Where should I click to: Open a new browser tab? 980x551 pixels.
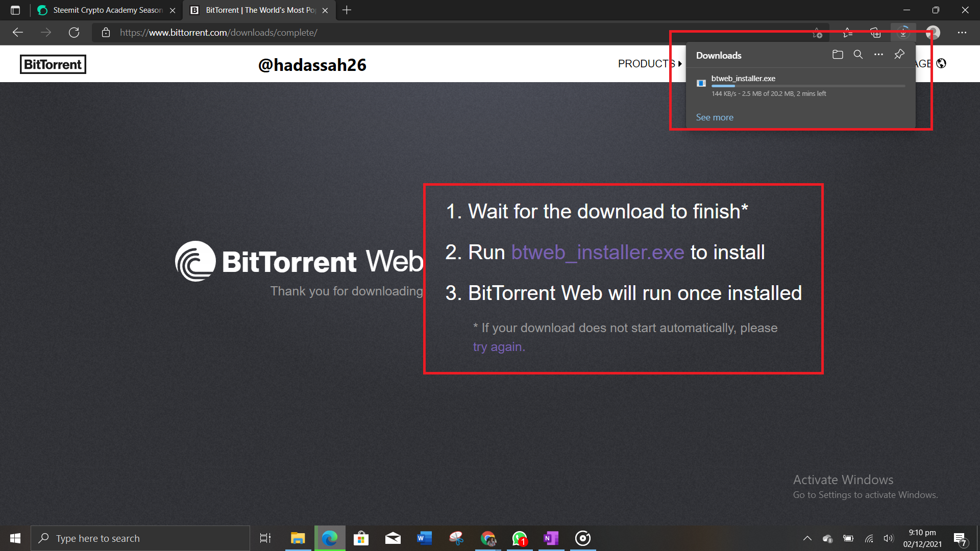(x=347, y=10)
